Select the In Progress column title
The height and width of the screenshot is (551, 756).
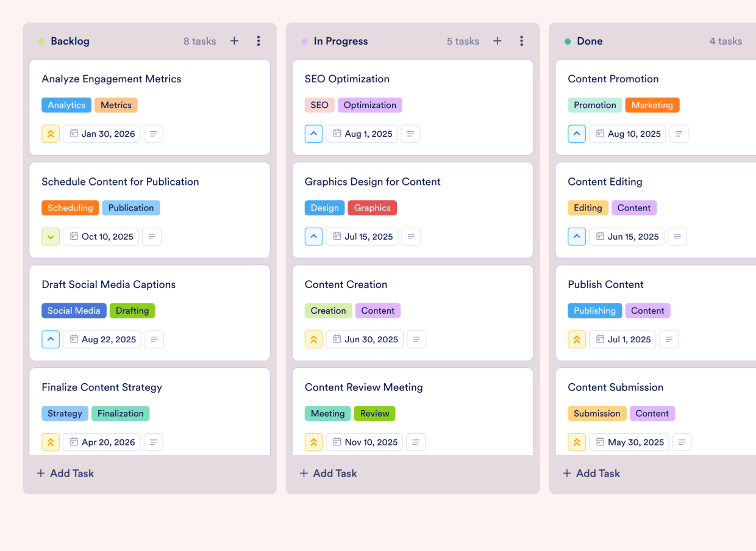tap(341, 41)
